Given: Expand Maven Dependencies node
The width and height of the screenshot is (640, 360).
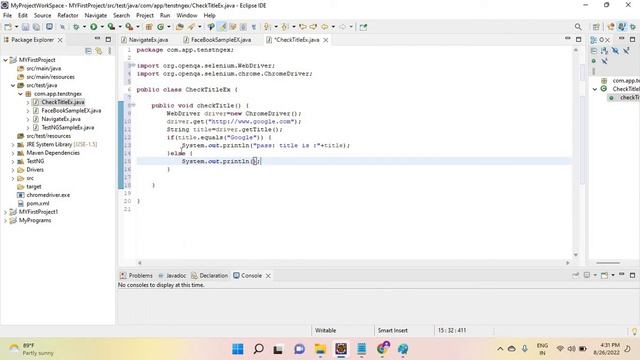Looking at the screenshot, I should point(13,153).
